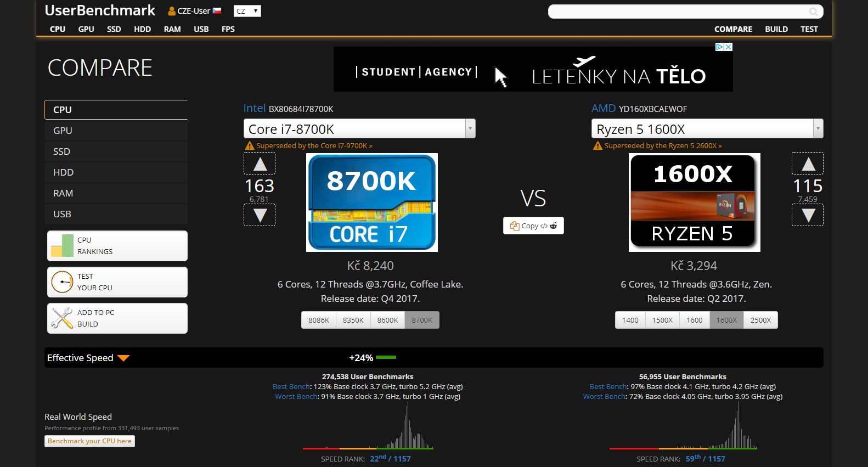Open Intel Best Bench link
The width and height of the screenshot is (868, 467).
point(292,387)
